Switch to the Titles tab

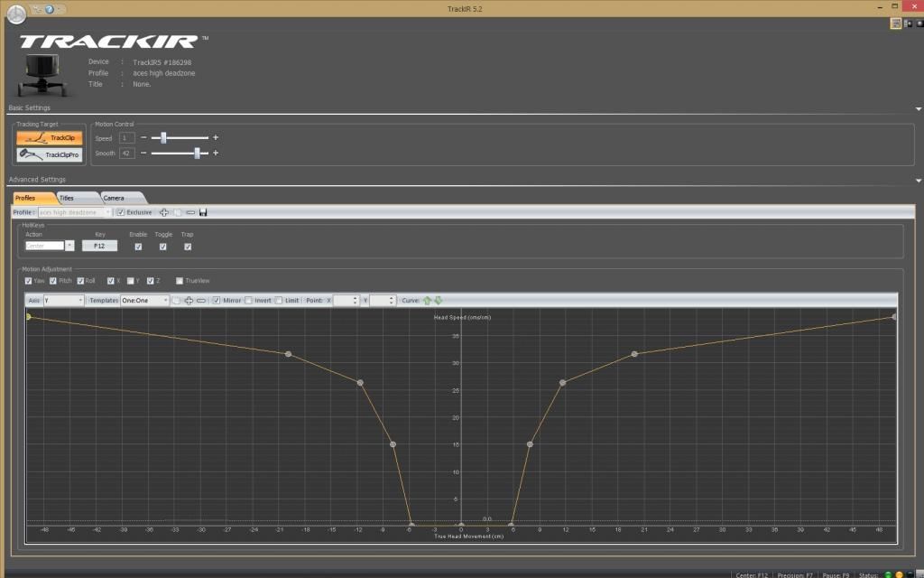[x=78, y=198]
